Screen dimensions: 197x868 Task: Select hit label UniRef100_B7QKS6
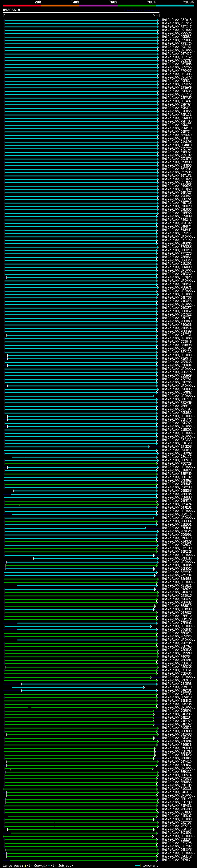pos(176,247)
